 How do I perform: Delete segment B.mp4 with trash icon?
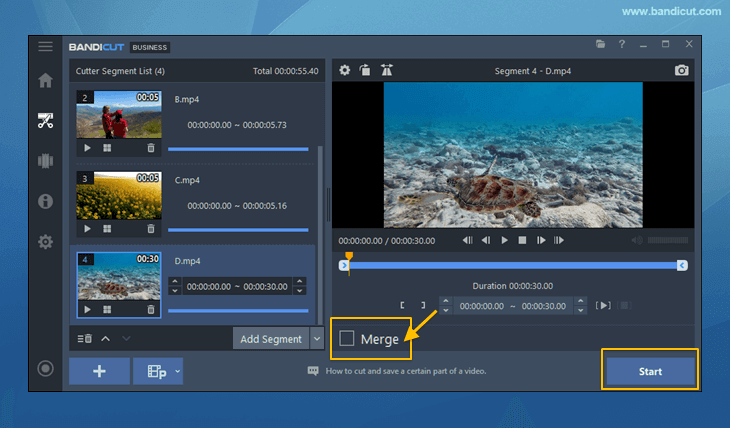click(x=151, y=147)
